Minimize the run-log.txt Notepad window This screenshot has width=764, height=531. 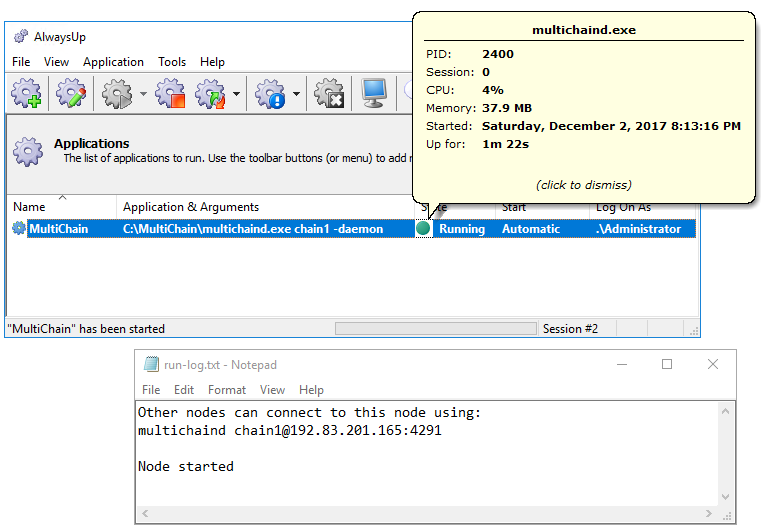coord(622,364)
